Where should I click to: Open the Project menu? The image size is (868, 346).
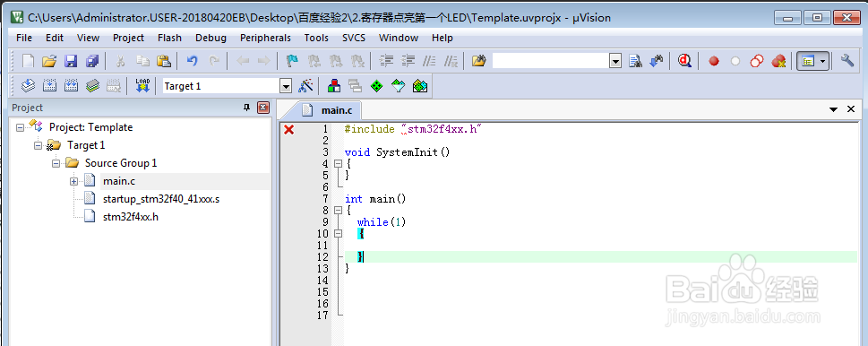(x=128, y=38)
